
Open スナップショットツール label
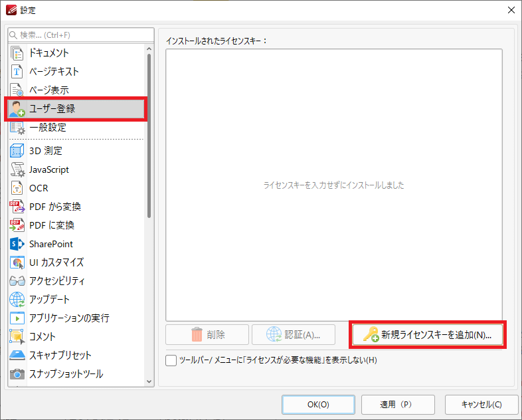point(66,374)
